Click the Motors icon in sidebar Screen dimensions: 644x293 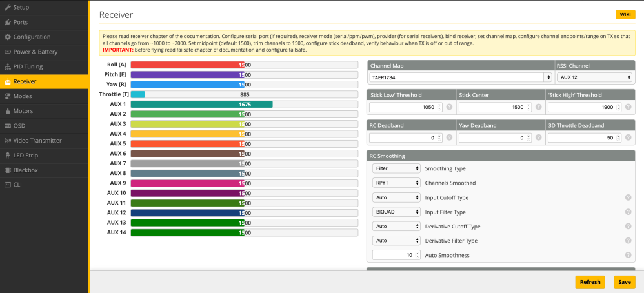click(x=8, y=111)
